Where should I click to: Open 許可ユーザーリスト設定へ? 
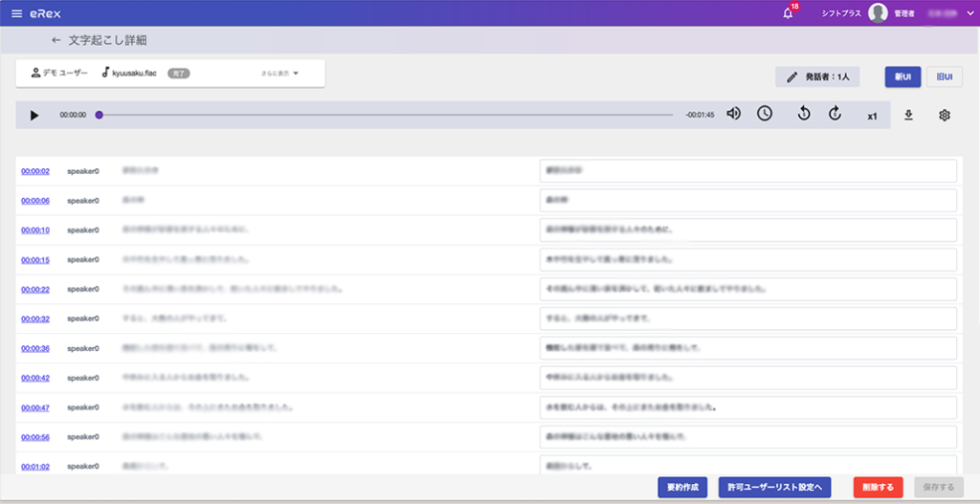pyautogui.click(x=774, y=487)
